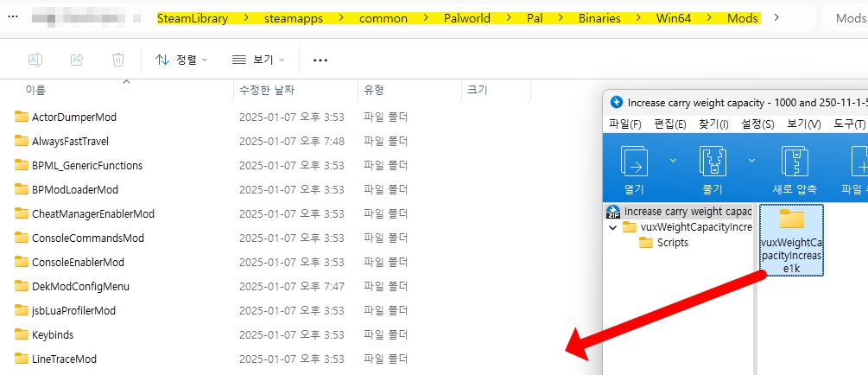
Task: Click the 열기 (Open) icon in Bandizip
Action: pos(634,162)
